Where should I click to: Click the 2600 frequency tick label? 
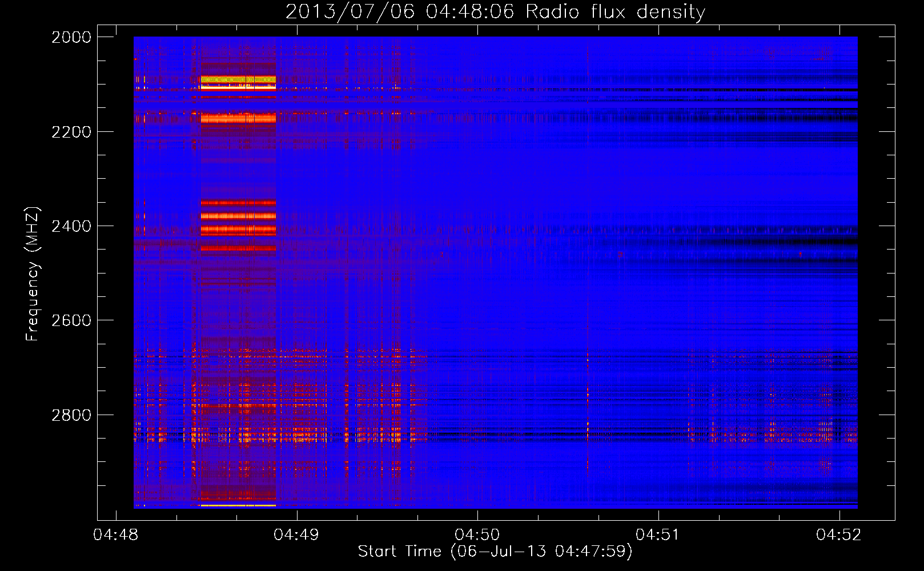[71, 320]
